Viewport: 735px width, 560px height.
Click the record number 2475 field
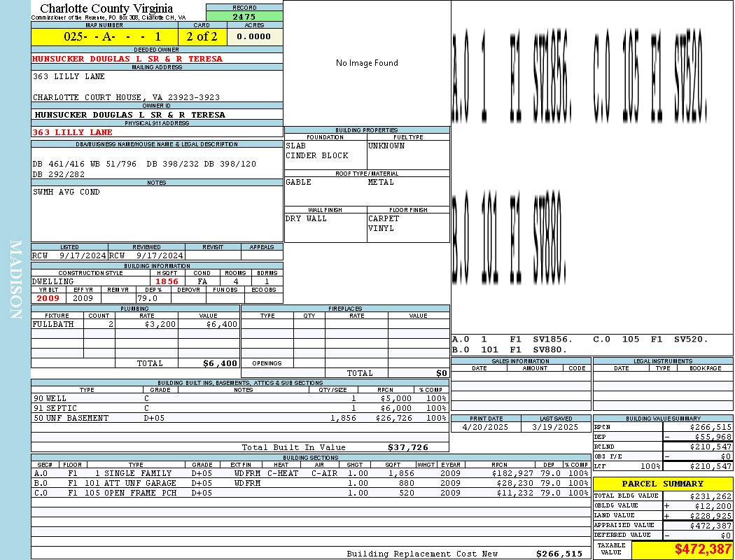tap(244, 16)
